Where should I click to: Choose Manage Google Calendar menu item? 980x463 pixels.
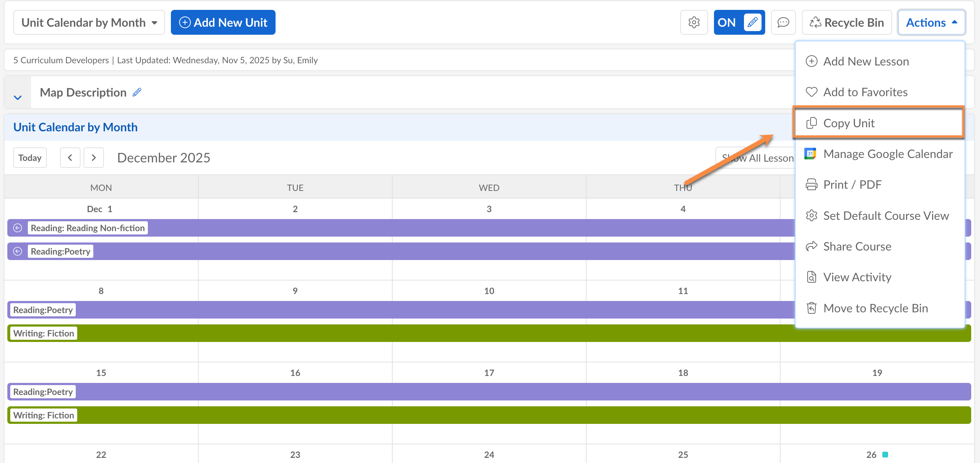pyautogui.click(x=887, y=154)
